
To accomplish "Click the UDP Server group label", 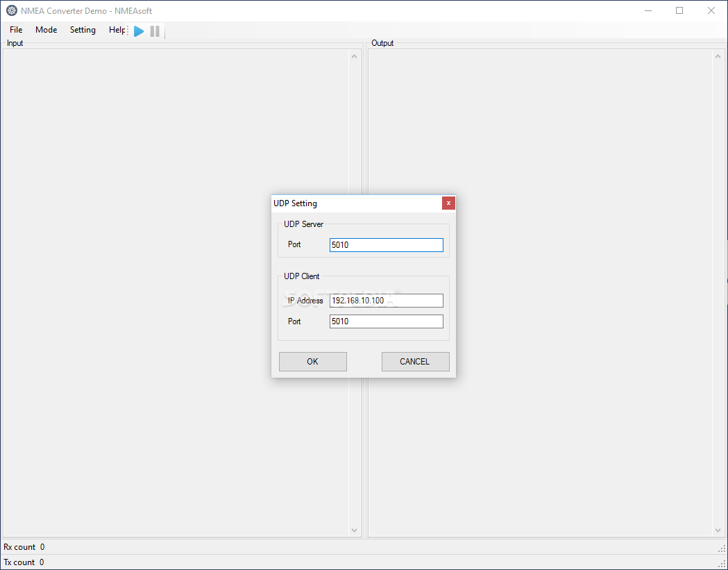I will pos(304,224).
